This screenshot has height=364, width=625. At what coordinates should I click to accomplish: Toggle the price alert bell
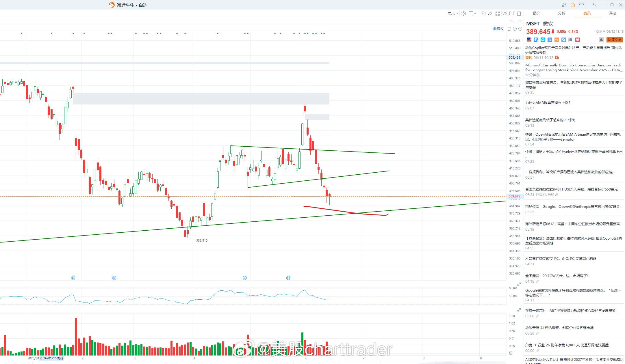click(x=601, y=40)
